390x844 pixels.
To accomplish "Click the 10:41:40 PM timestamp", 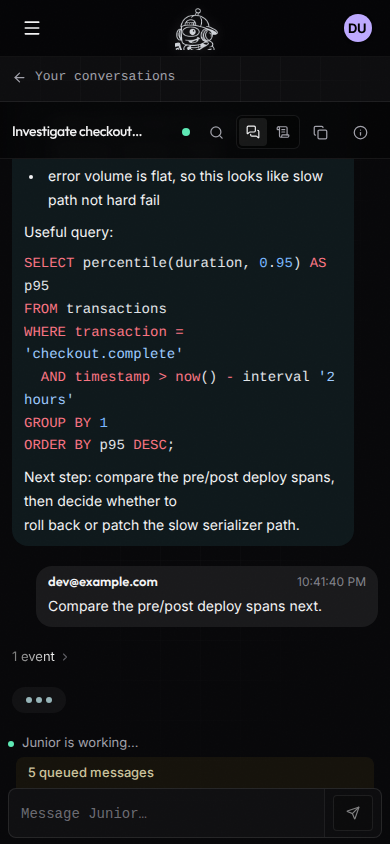I will point(331,582).
